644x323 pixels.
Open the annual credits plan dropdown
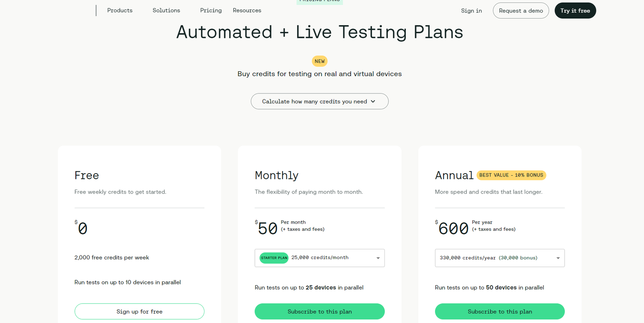500,258
